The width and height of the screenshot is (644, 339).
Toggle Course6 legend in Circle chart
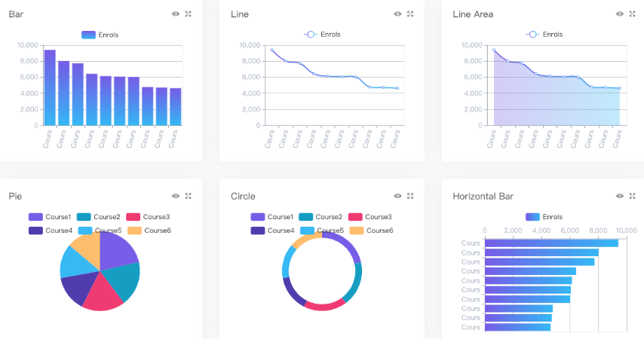(x=371, y=231)
